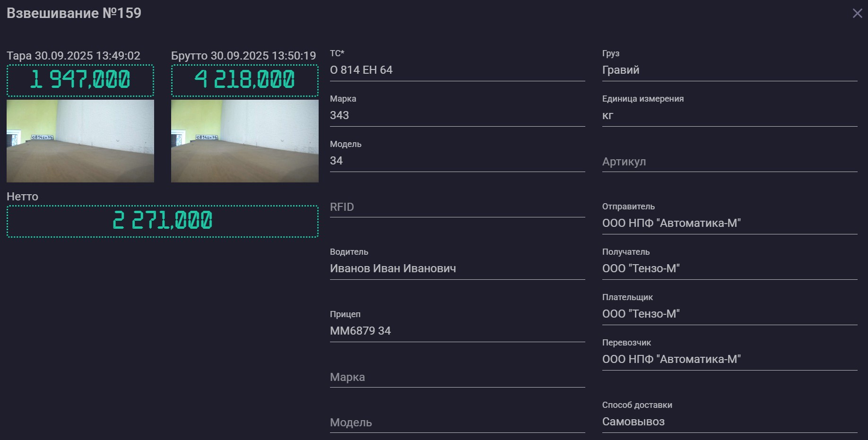Click the Тара weight display 1 947,000

[80, 80]
